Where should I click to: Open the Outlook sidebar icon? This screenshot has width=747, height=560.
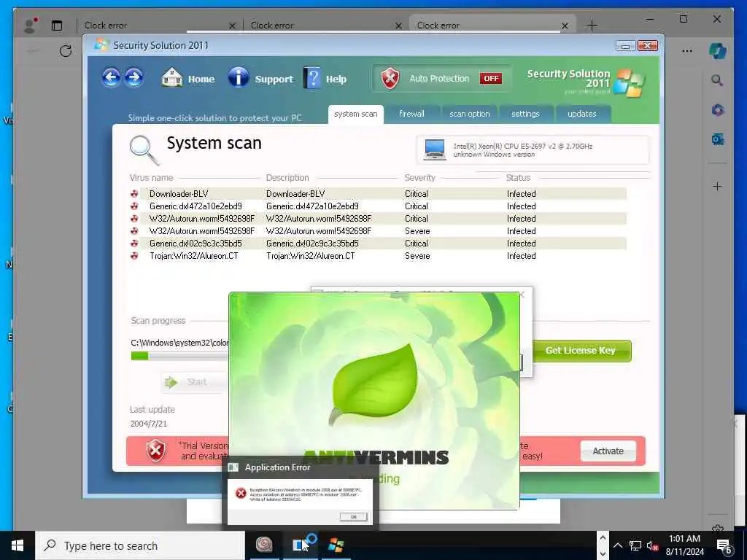pyautogui.click(x=718, y=139)
